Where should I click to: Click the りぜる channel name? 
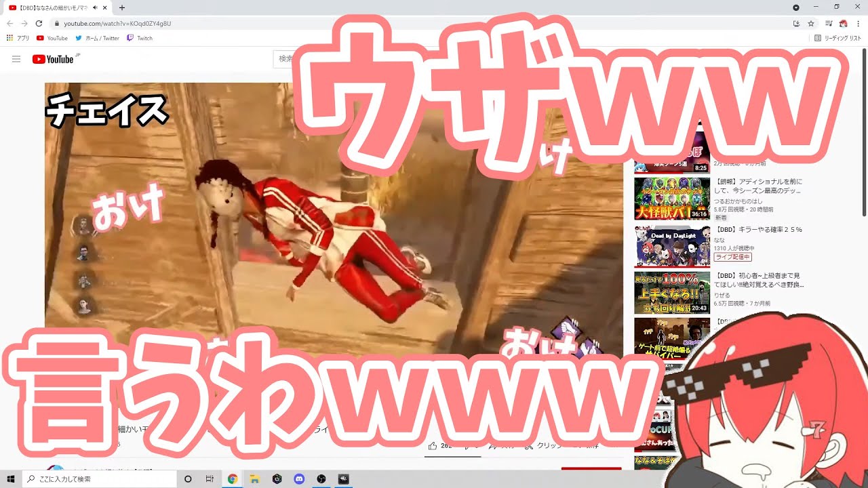pos(722,296)
